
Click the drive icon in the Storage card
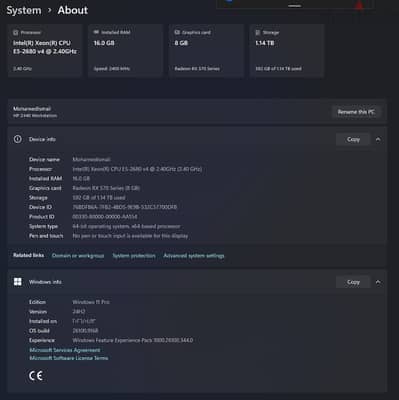[x=258, y=32]
